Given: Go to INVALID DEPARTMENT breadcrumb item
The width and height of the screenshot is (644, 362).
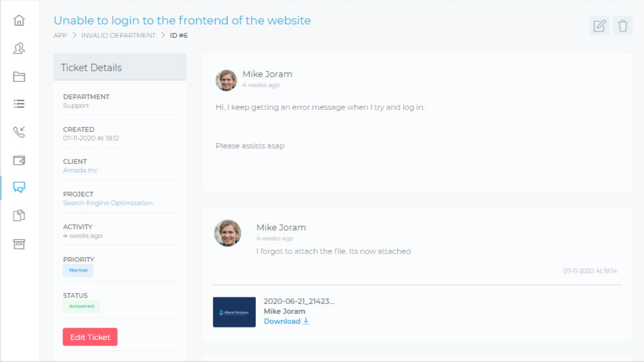Looking at the screenshot, I should tap(118, 36).
